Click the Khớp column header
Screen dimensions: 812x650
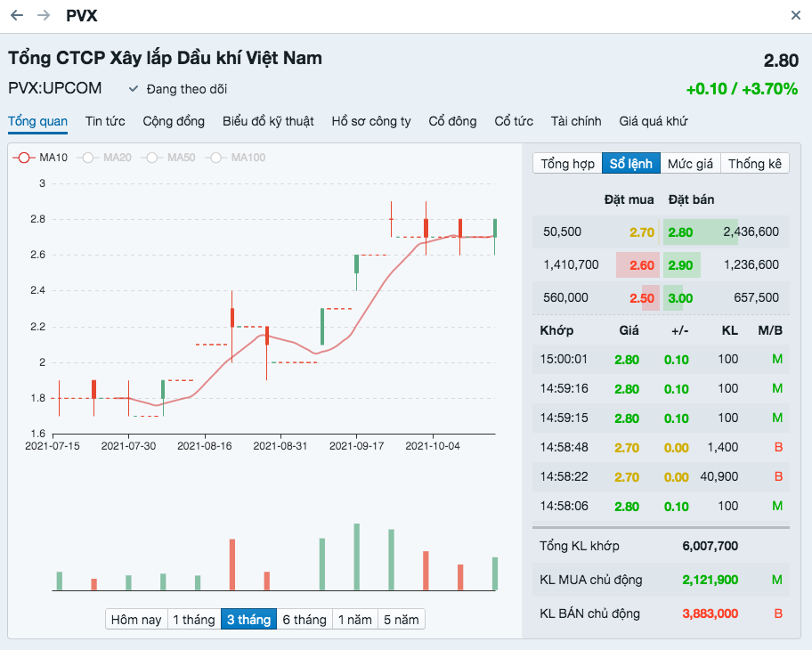coord(556,330)
